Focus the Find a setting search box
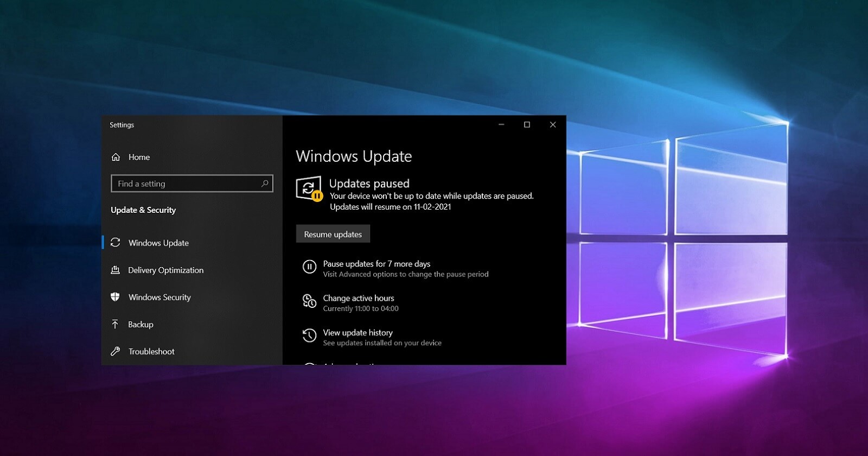 (x=192, y=183)
